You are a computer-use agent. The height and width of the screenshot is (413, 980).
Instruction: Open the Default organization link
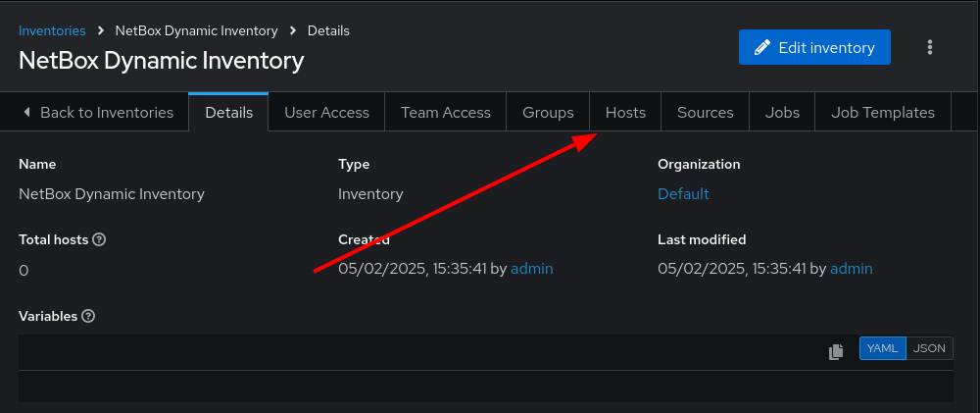coord(683,194)
